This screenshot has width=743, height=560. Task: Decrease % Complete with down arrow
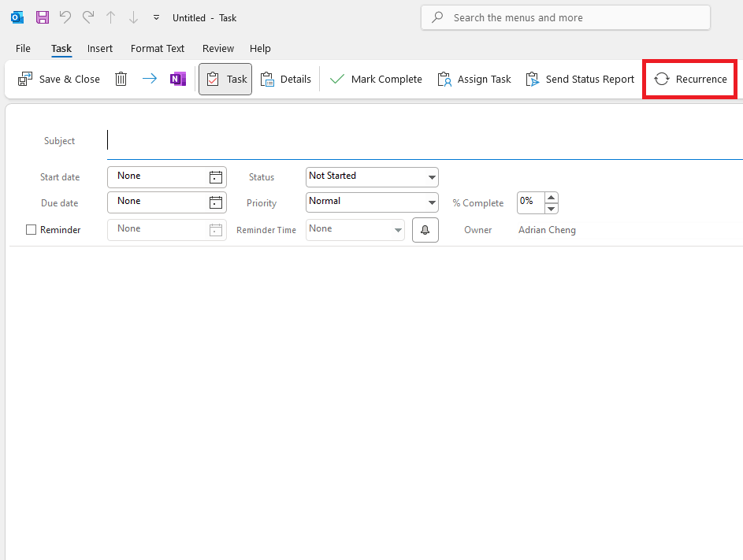point(551,209)
